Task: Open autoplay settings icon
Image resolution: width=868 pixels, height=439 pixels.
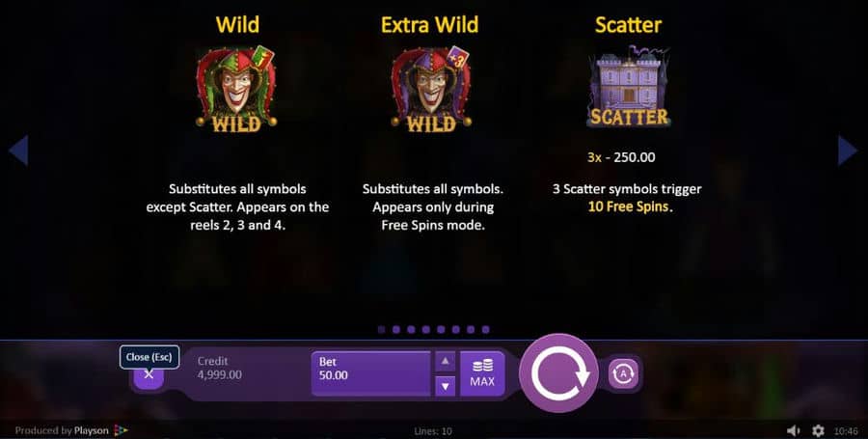Action: [623, 373]
